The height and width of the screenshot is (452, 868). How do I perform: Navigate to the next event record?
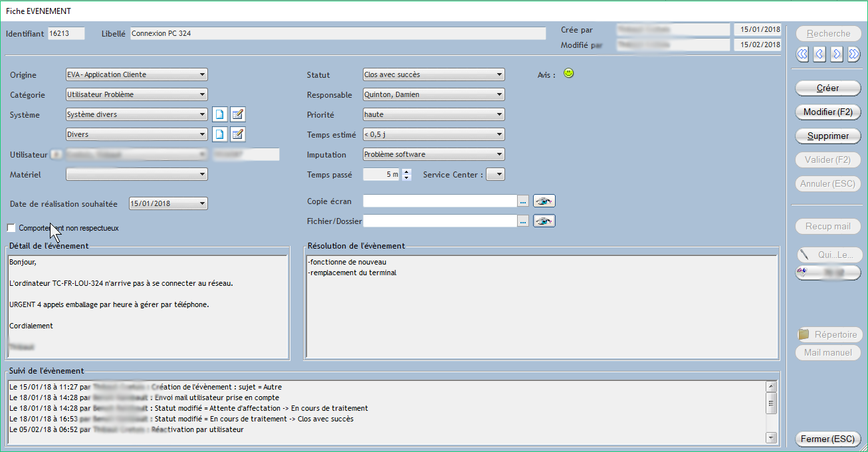click(837, 54)
